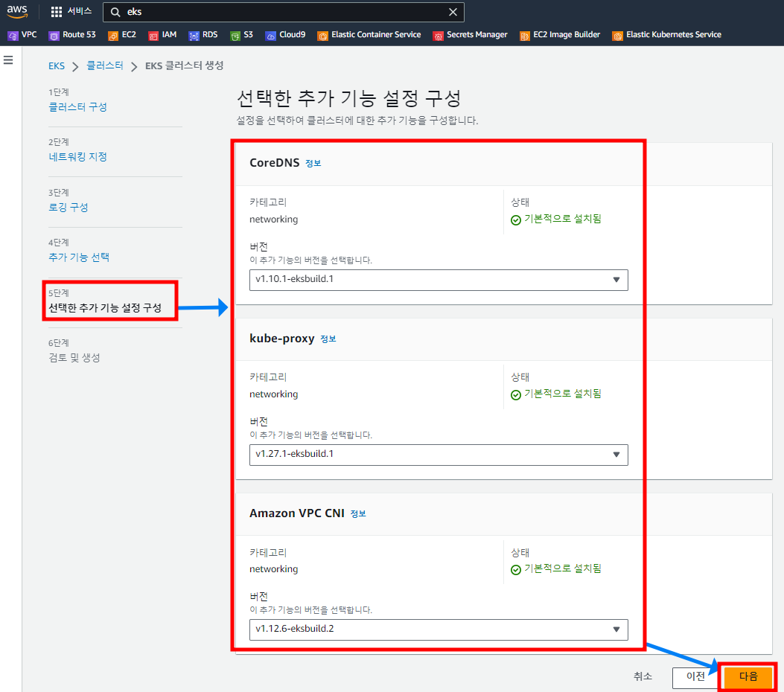The height and width of the screenshot is (692, 784).
Task: Open the kube-proxy 정보 link
Action: 328,339
